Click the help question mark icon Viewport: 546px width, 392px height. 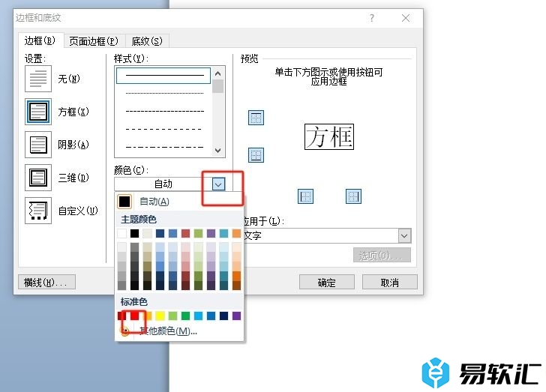coord(372,18)
